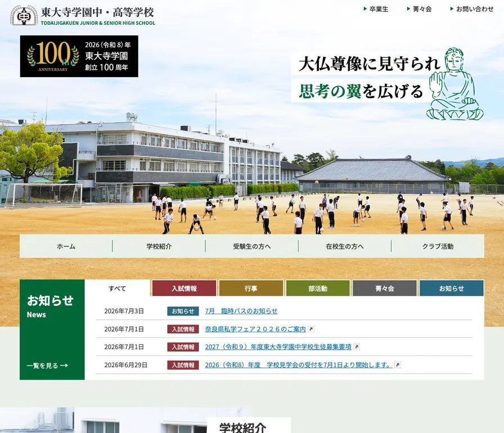Viewport: 504px width, 433px height.
Task: Click the green arrow beside 卒業生
Action: tap(365, 9)
